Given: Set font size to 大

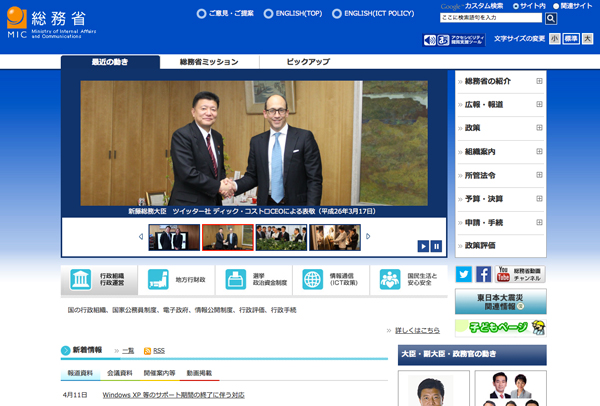Looking at the screenshot, I should tap(588, 39).
